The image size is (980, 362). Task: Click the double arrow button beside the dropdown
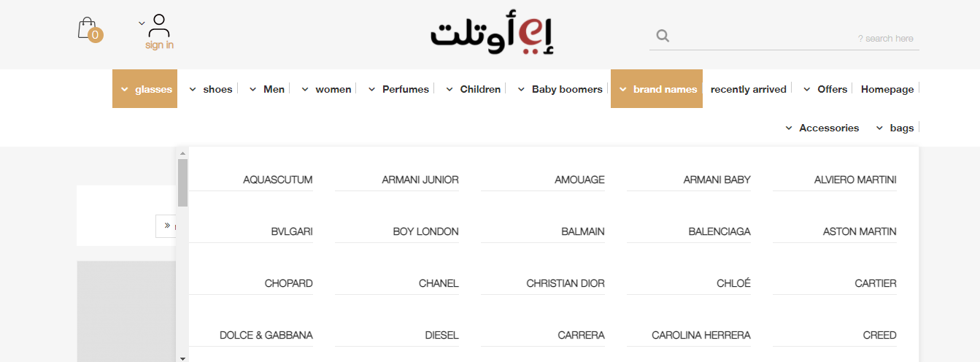point(166,226)
